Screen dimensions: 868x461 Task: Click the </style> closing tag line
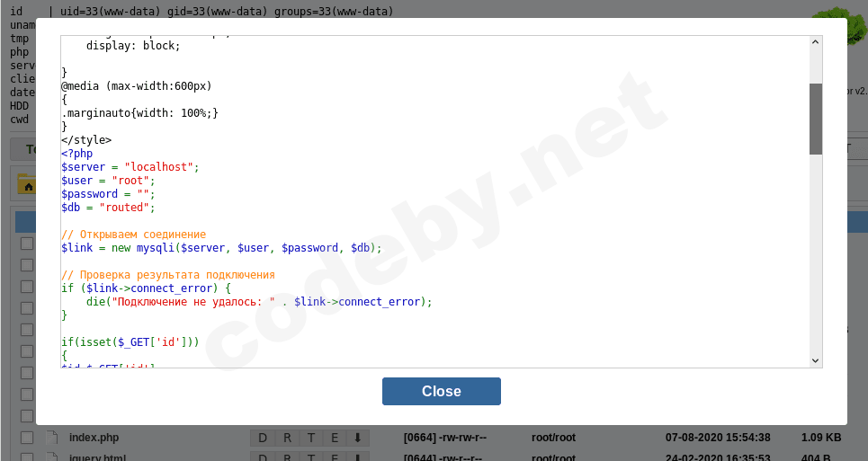tap(86, 140)
